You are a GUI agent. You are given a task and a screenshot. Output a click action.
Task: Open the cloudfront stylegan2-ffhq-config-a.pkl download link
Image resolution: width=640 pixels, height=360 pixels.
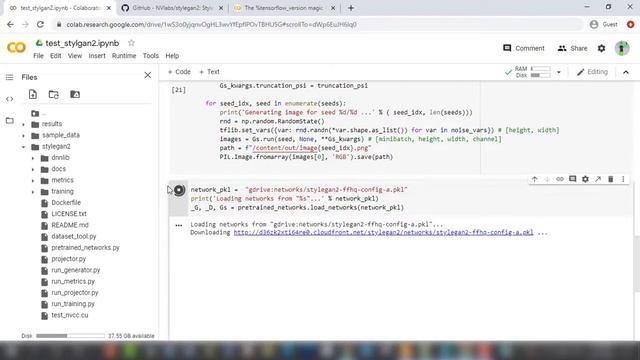coord(383,232)
